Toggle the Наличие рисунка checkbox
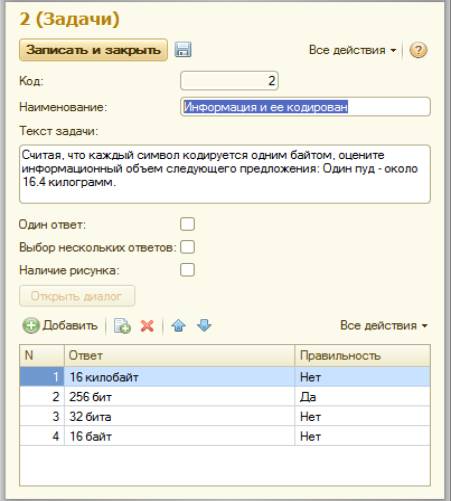The width and height of the screenshot is (451, 501). pyautogui.click(x=187, y=270)
